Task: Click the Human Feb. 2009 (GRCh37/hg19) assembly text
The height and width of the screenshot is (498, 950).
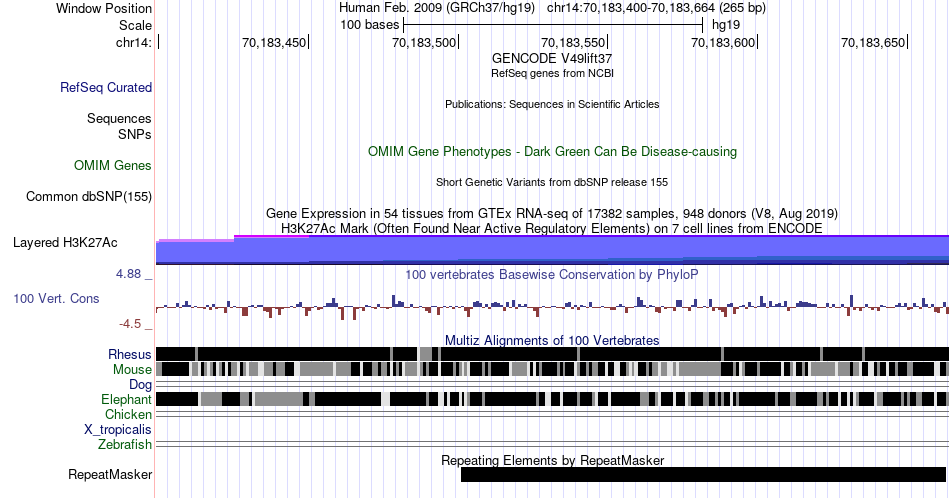Action: click(437, 8)
